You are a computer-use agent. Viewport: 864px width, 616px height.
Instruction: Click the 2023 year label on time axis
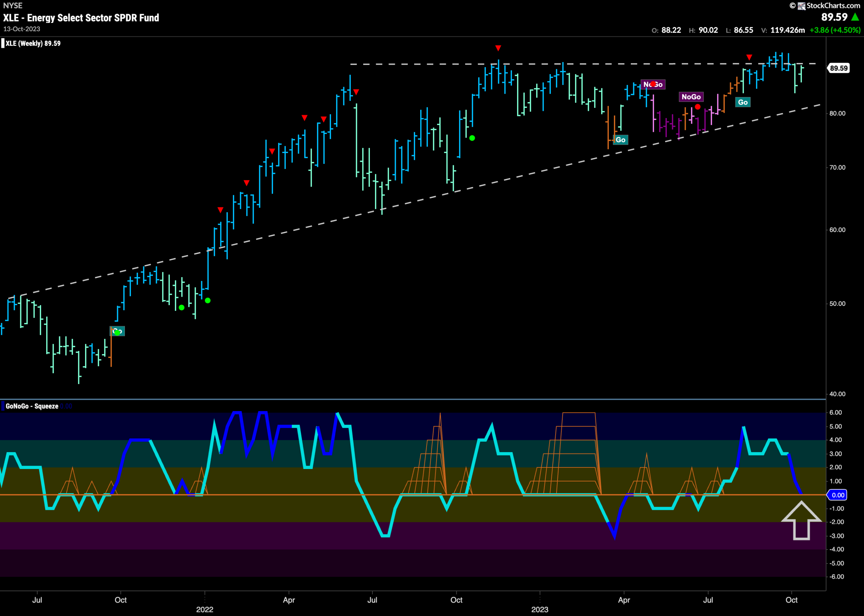(539, 610)
